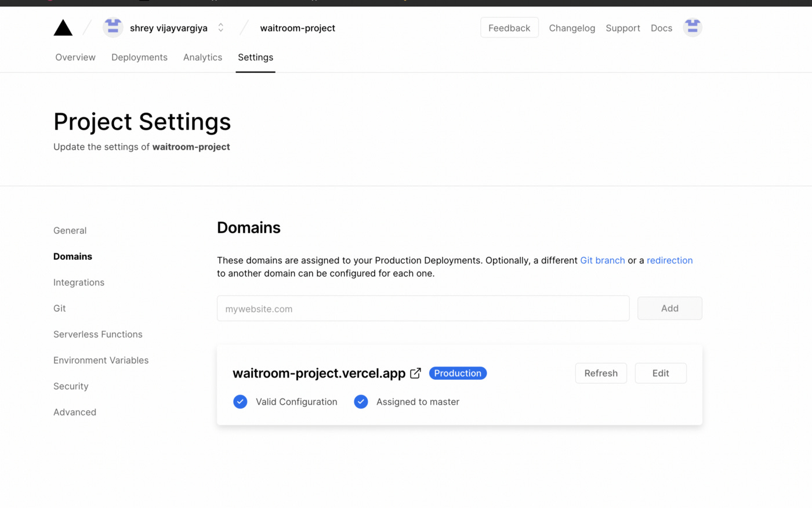Open the Docs link

tap(661, 28)
